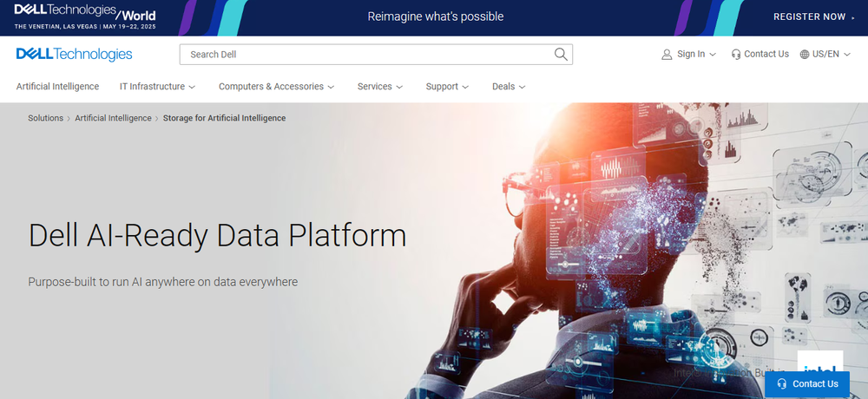The image size is (868, 399).
Task: Click the floating blue Contact Us button
Action: [x=807, y=384]
